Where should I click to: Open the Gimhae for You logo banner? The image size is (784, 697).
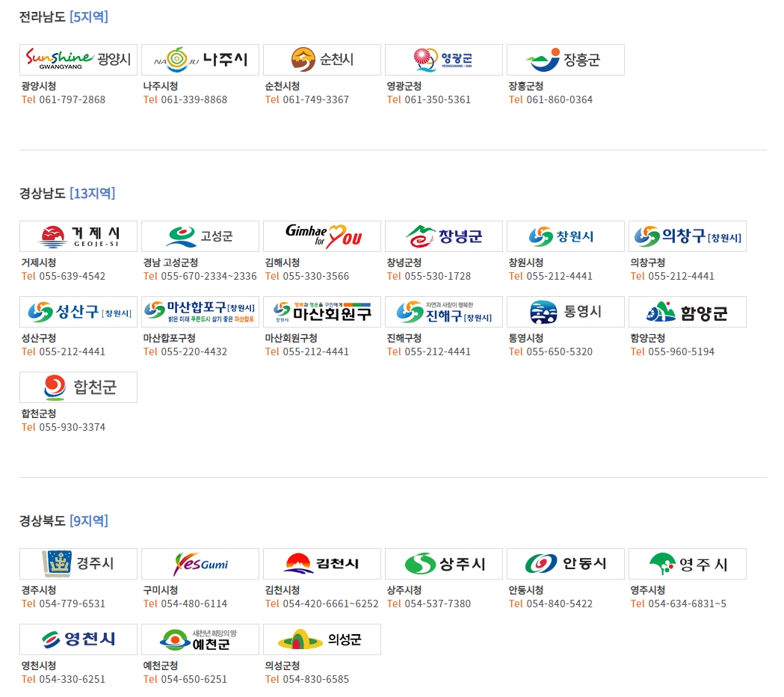tap(322, 236)
